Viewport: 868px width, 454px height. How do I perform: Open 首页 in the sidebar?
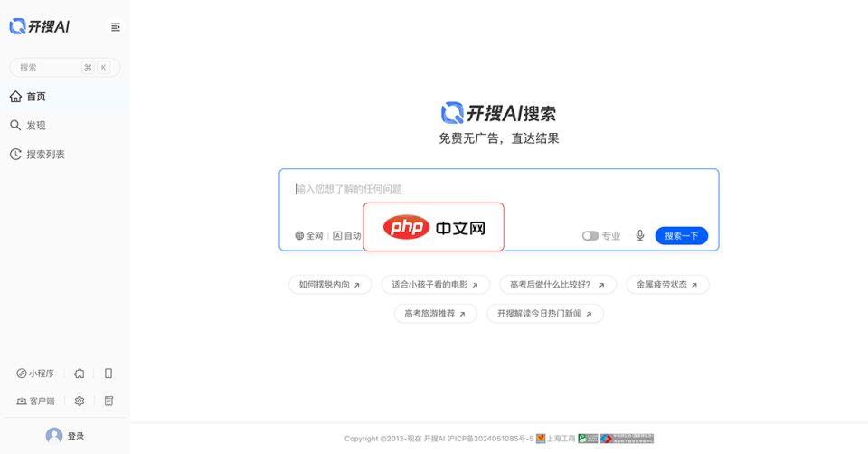click(x=65, y=97)
